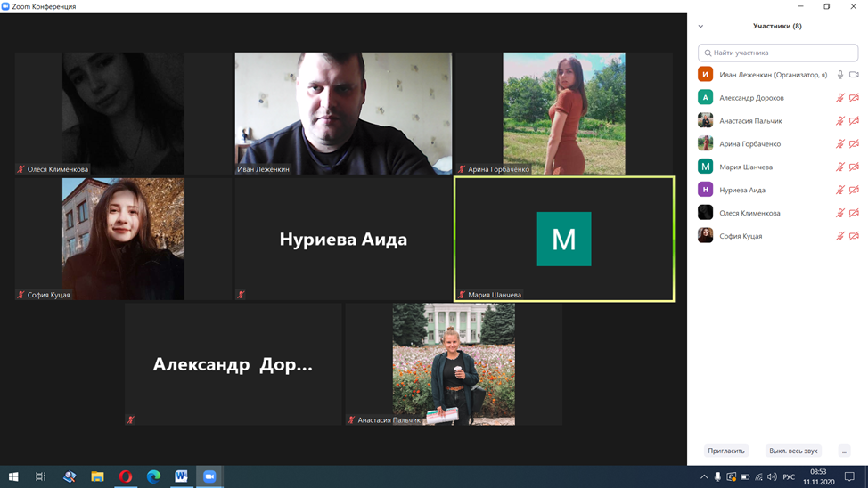The image size is (868, 488).
Task: Click the Найти участника search field
Action: click(x=778, y=53)
